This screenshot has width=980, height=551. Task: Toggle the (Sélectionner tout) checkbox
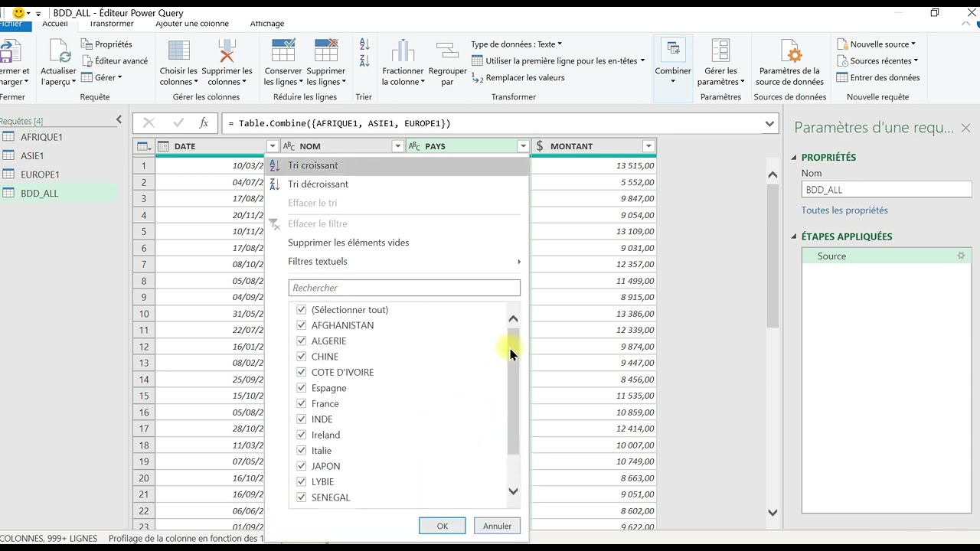coord(302,310)
